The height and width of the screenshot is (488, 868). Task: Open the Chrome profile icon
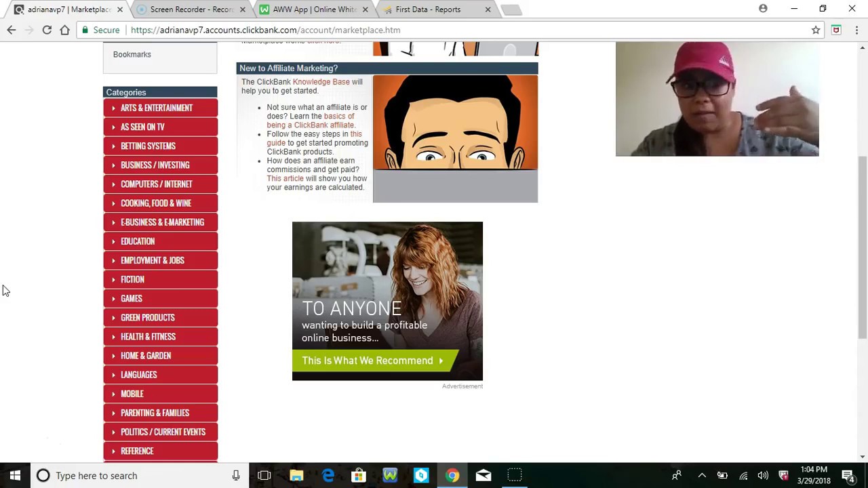(763, 9)
